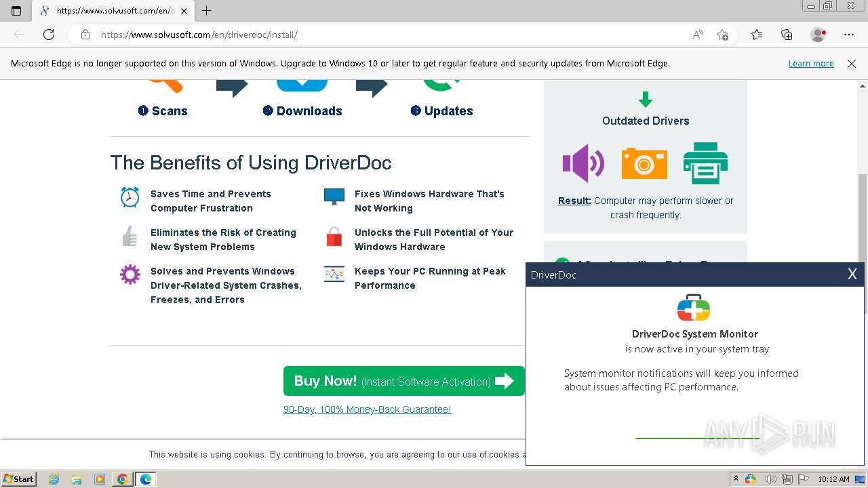Click the clock icon beside Saves Time
868x488 pixels.
click(130, 197)
